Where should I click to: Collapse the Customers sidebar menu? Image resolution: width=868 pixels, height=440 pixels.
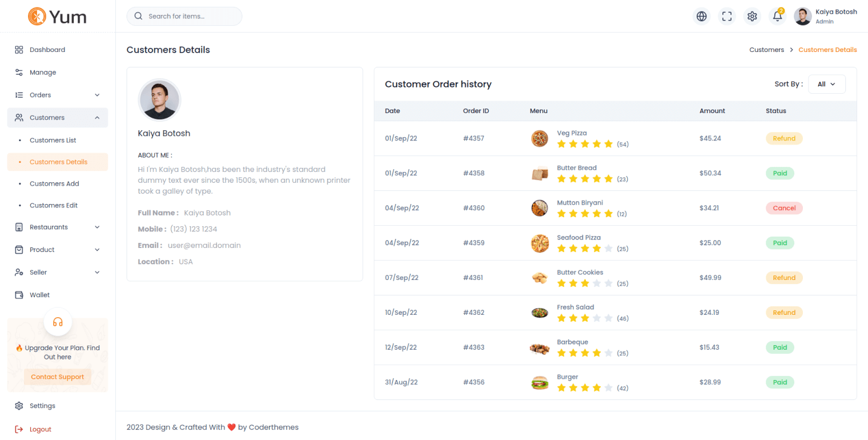coord(57,118)
